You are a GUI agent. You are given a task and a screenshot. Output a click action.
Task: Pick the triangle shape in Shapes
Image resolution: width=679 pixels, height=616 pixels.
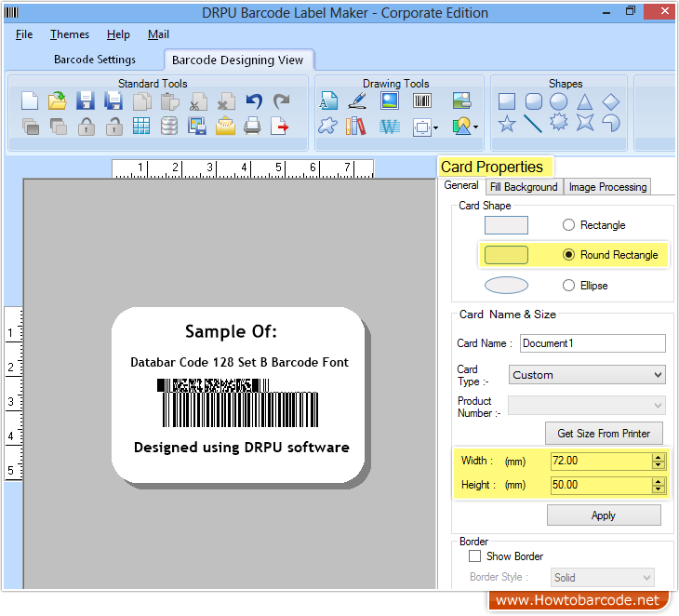(585, 101)
